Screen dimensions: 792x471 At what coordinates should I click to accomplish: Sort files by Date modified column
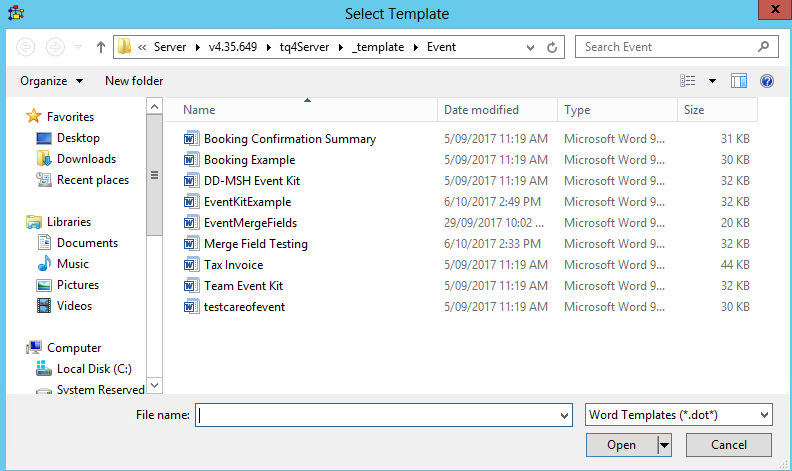click(x=481, y=110)
